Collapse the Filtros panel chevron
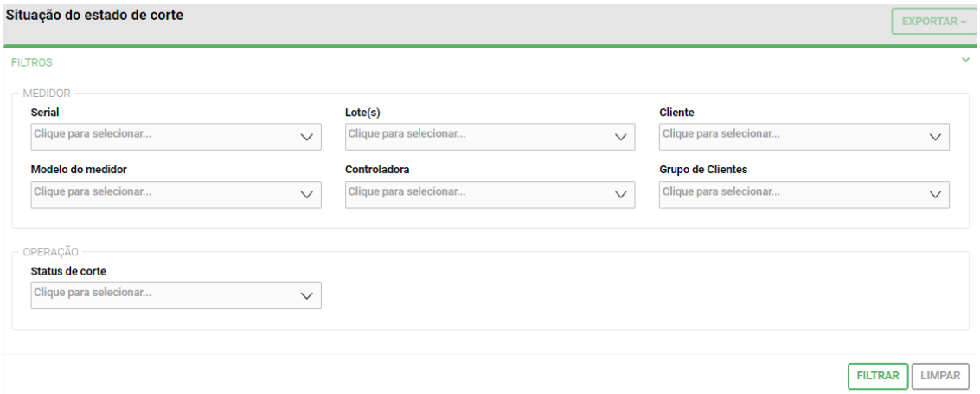This screenshot has height=394, width=980. click(x=965, y=61)
